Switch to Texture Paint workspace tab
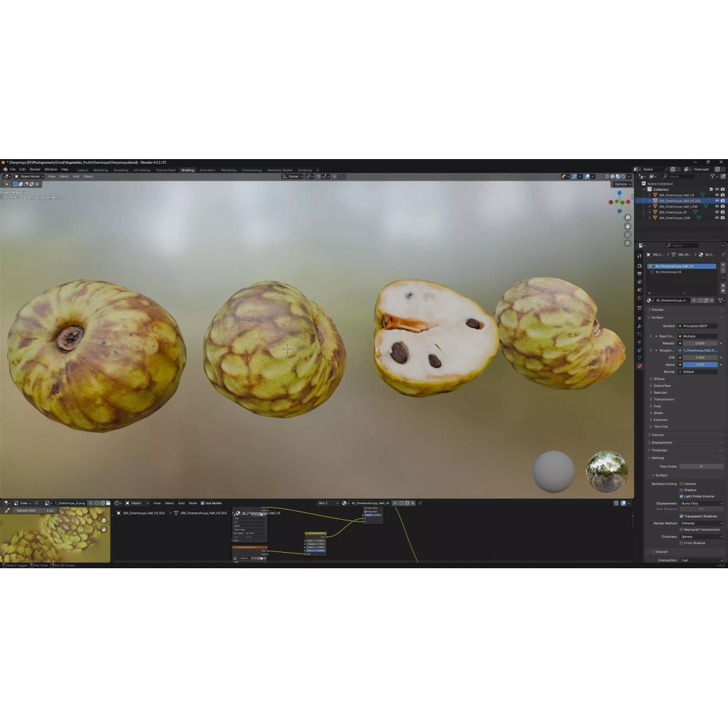This screenshot has height=728, width=728. (166, 170)
